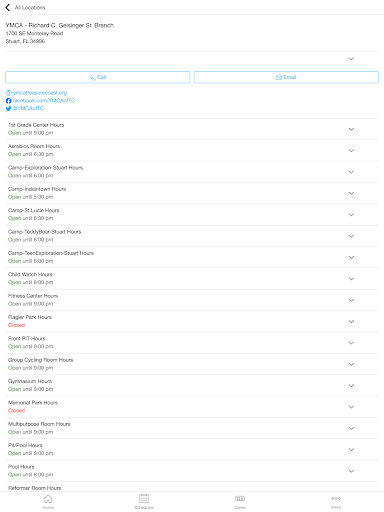Viewport: 384px width, 512px height.
Task: Open the More tab
Action: (x=336, y=501)
